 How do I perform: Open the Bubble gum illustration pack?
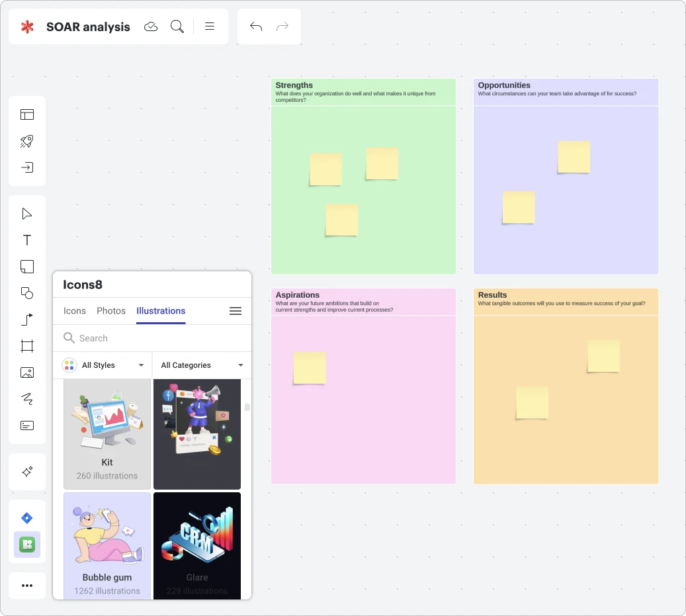(x=107, y=545)
